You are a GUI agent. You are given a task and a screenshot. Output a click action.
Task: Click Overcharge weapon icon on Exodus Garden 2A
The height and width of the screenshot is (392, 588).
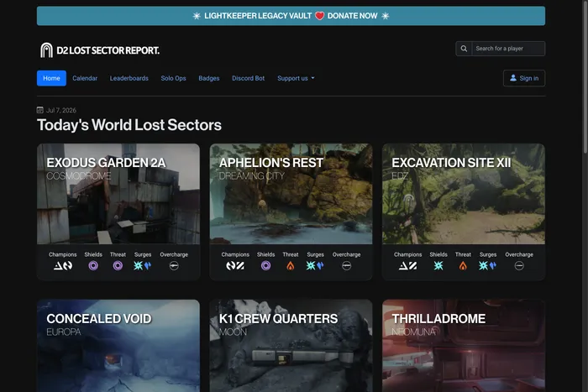174,266
